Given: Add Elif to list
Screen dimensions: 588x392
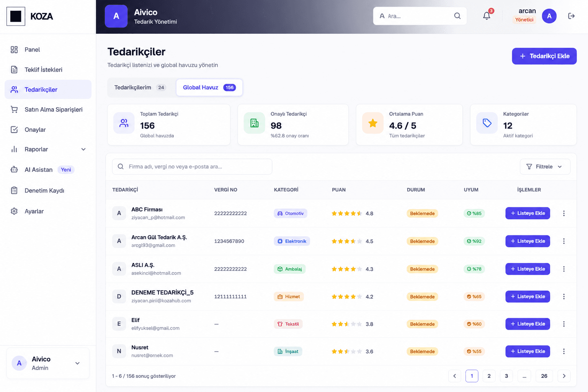Looking at the screenshot, I should tap(528, 324).
